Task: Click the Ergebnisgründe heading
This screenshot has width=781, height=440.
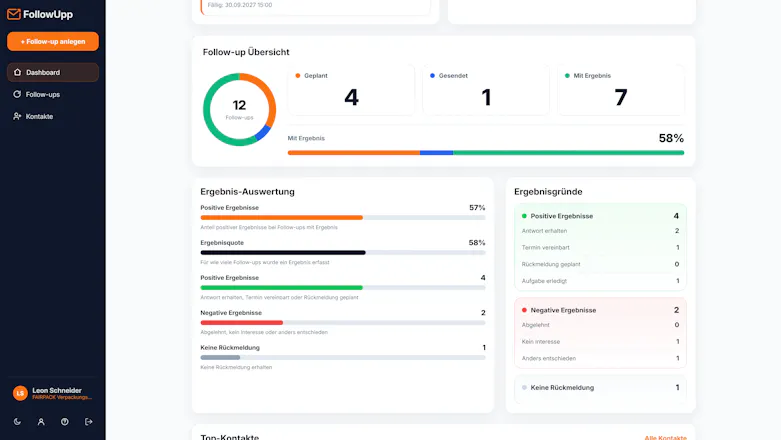Action: tap(548, 191)
